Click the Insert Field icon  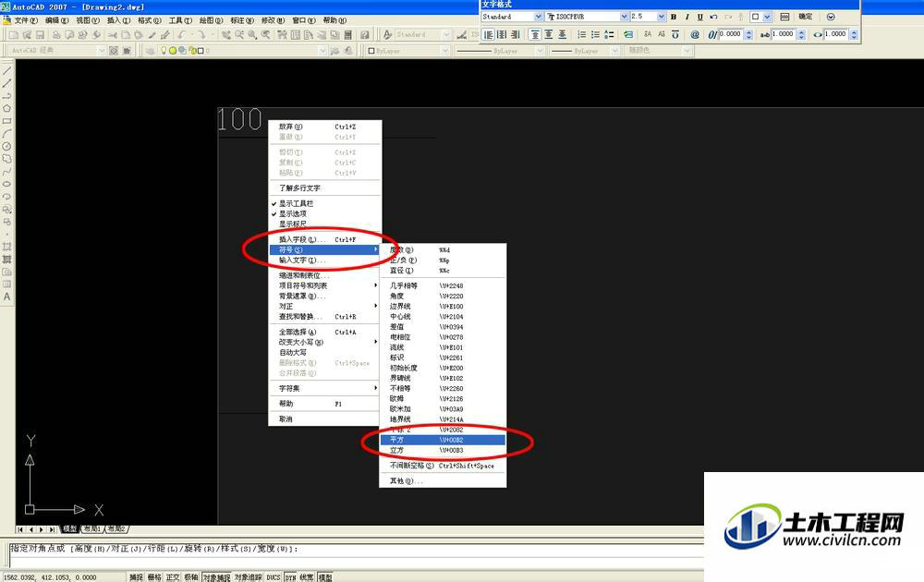[628, 35]
